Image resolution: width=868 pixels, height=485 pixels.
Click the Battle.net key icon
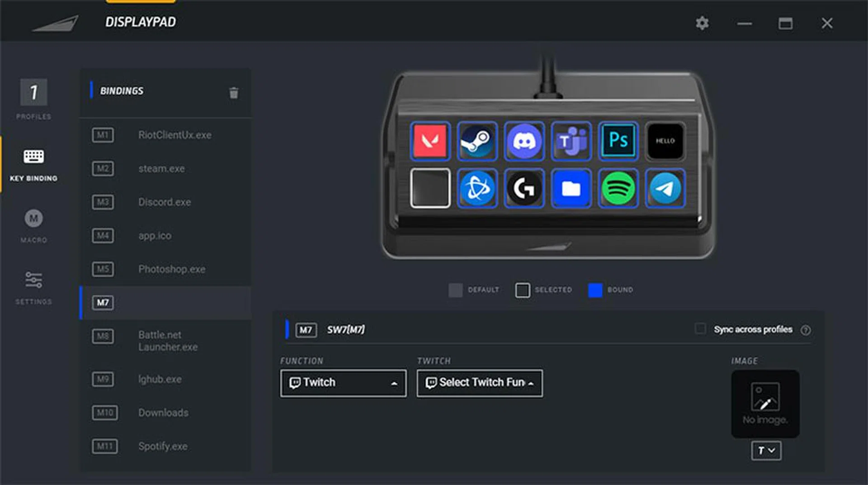click(477, 188)
